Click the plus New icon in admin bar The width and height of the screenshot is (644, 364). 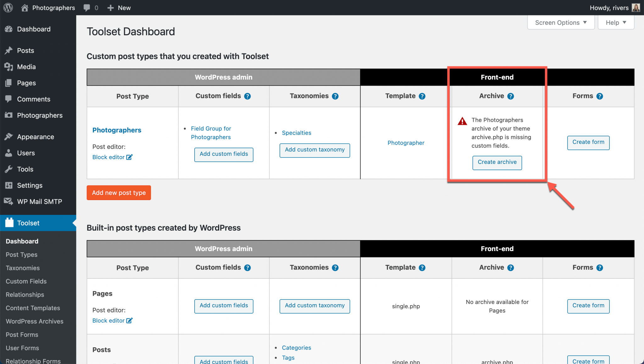click(110, 8)
